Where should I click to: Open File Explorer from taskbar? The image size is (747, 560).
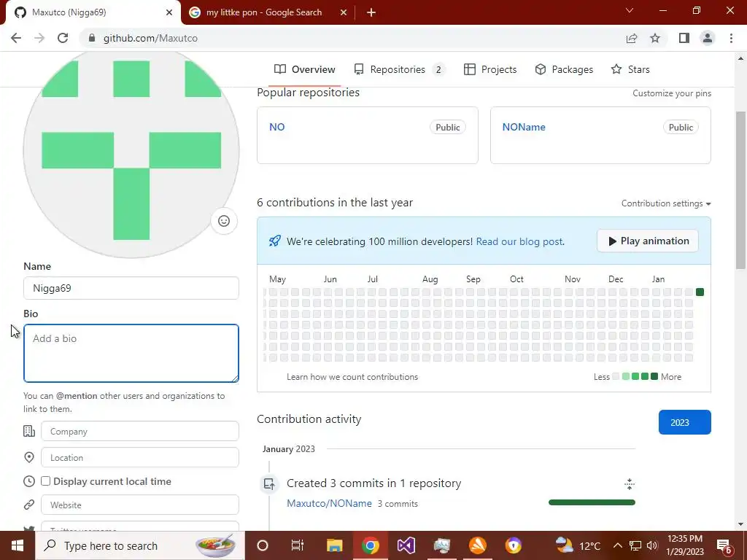point(334,545)
